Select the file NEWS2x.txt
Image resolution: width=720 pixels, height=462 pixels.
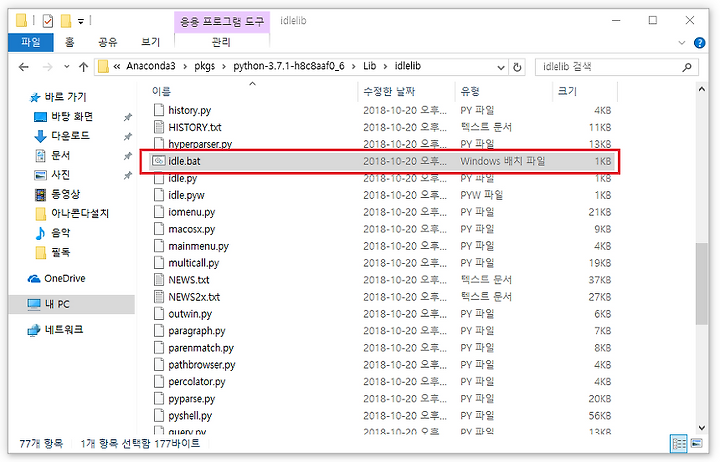[x=194, y=297]
